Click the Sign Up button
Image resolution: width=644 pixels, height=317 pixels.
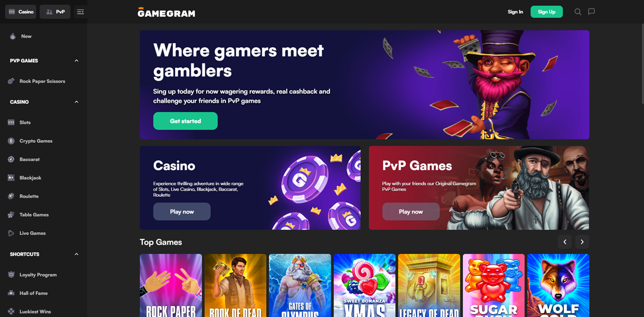(546, 12)
